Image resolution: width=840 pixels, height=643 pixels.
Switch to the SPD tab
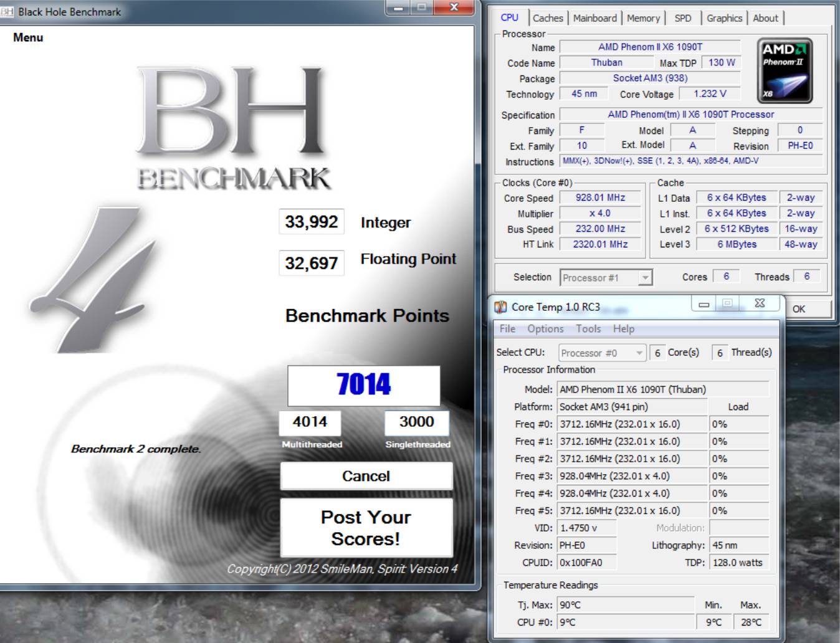click(x=683, y=18)
